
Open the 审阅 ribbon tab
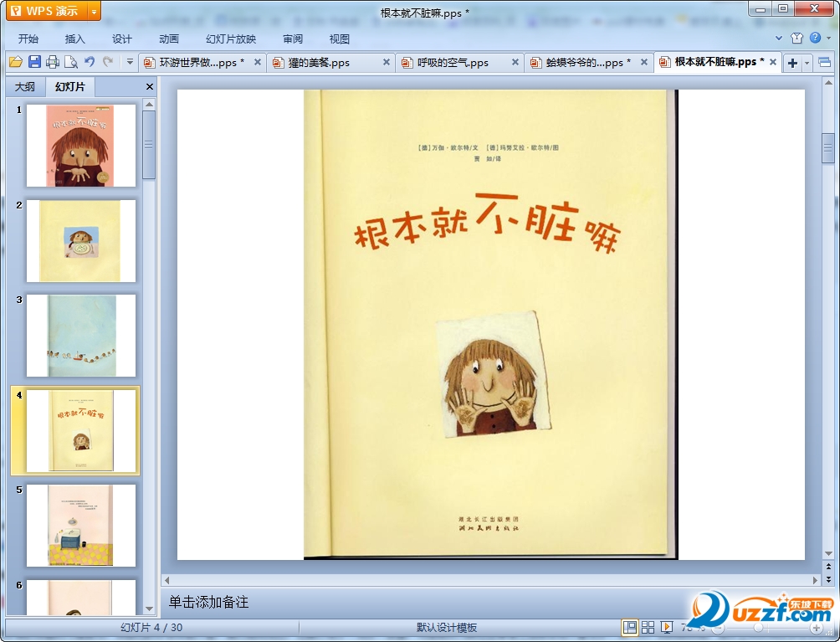(293, 39)
